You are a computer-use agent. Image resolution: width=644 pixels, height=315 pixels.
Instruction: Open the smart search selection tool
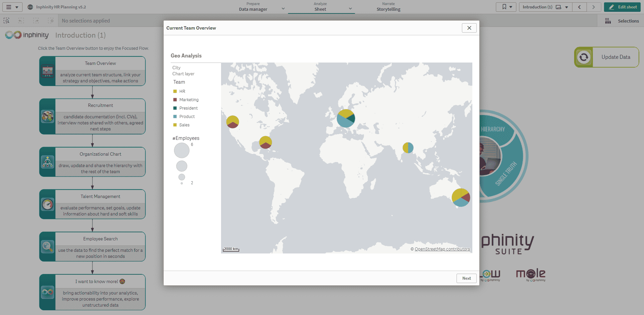6,21
